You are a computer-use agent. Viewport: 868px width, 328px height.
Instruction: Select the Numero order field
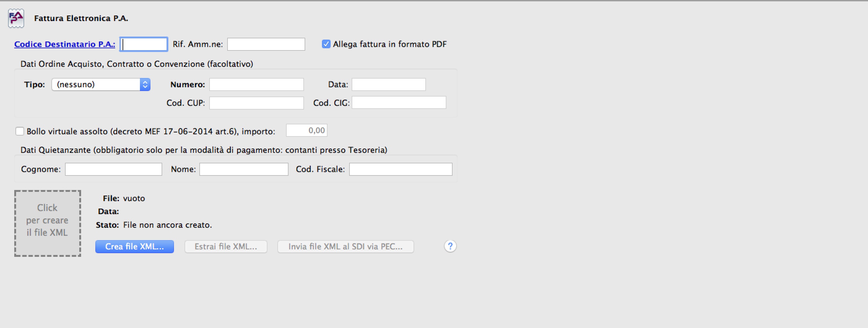[x=256, y=84]
